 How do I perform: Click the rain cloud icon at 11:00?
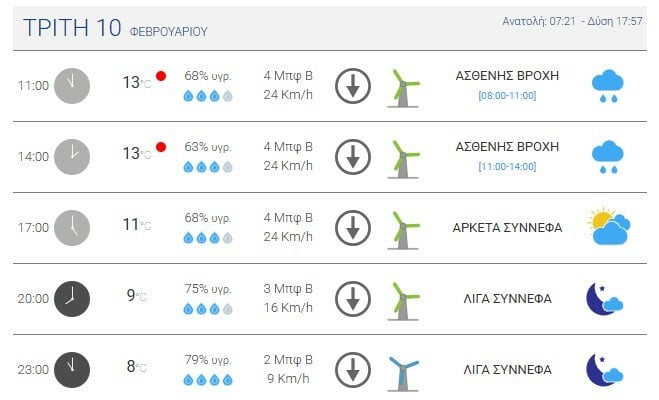(x=606, y=87)
